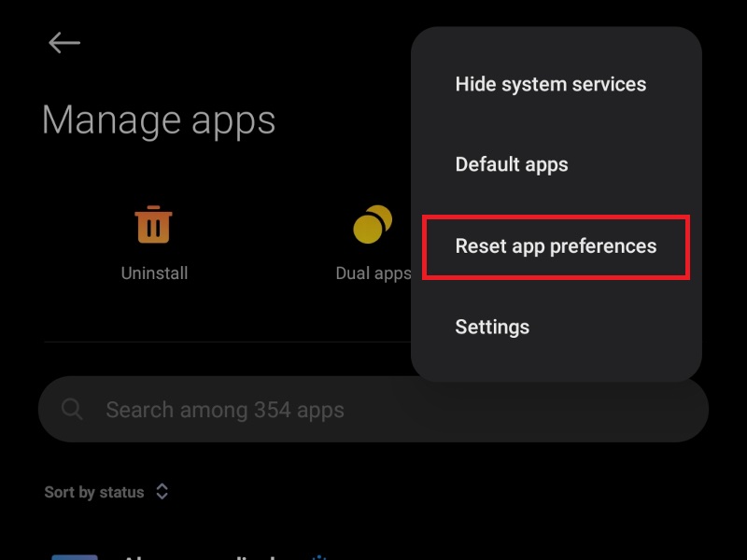
Task: Tap the yellow Dual apps circles icon
Action: click(x=373, y=224)
